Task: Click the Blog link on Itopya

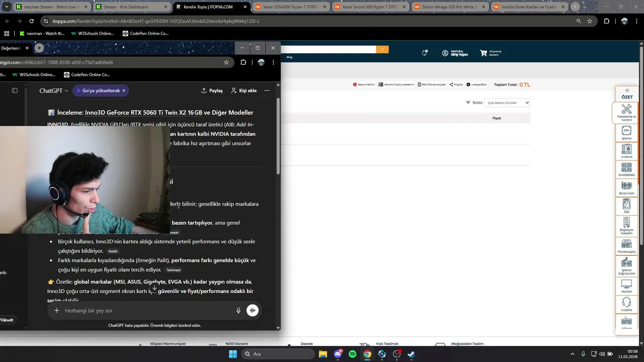Action: 289,57
